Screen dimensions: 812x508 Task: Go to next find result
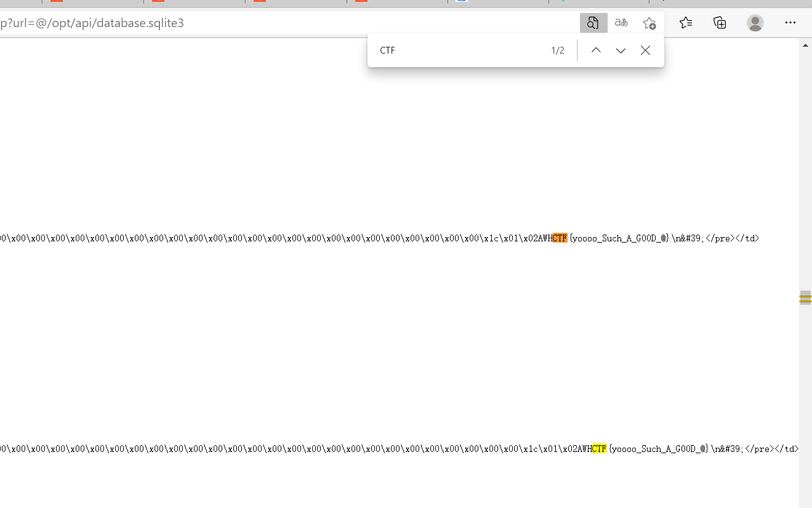point(621,50)
